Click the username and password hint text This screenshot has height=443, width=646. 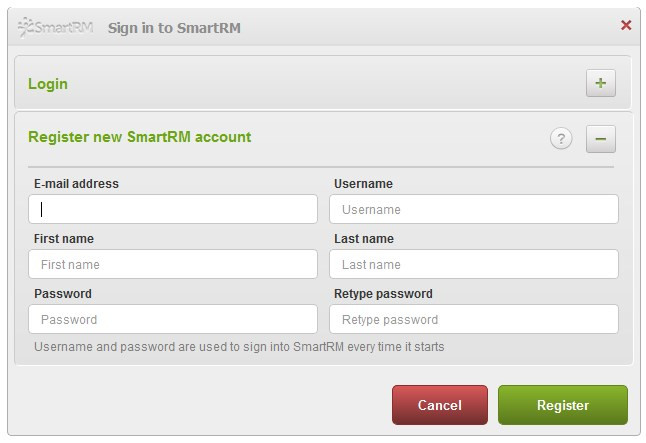(239, 347)
